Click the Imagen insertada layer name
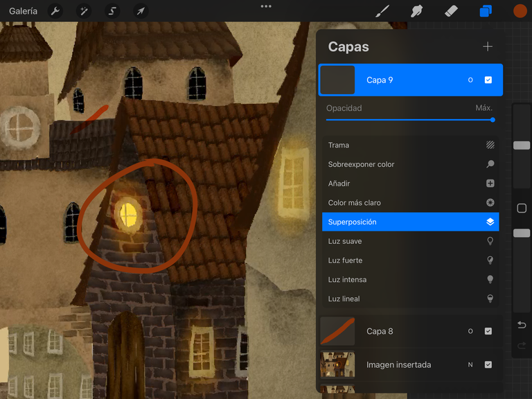Screen dimensions: 532x399 point(399,365)
